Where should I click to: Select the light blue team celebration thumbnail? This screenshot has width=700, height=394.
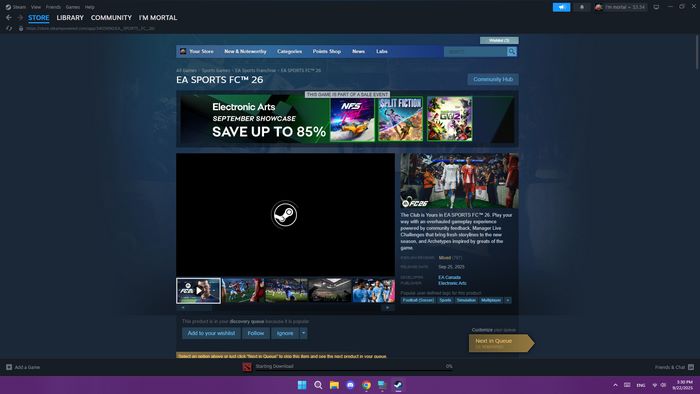point(373,290)
